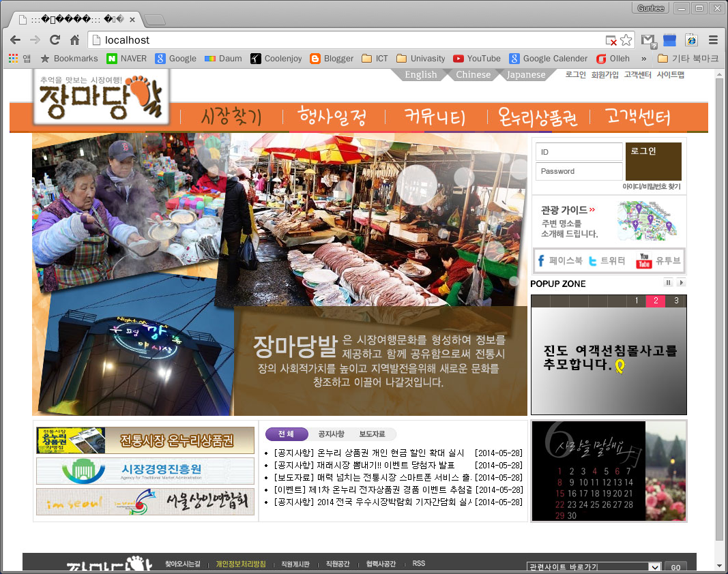Viewport: 728px width, 574px height.
Task: Click the blocked popup icon in address bar
Action: (611, 40)
